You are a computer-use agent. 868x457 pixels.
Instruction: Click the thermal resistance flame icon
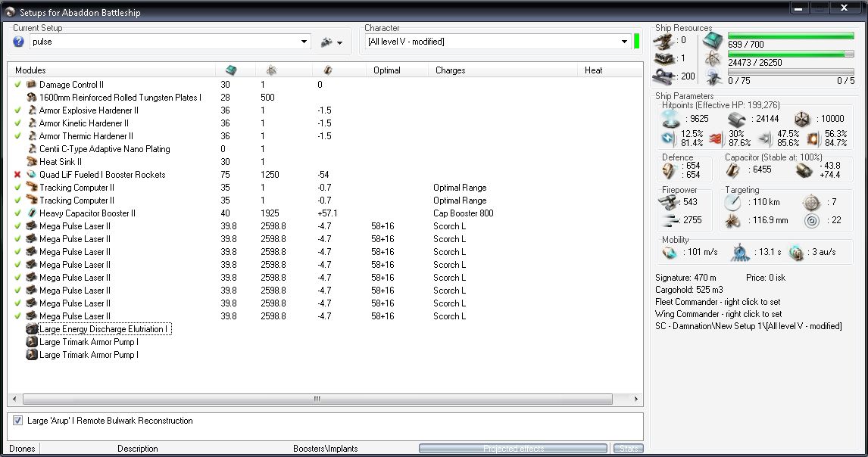click(716, 138)
